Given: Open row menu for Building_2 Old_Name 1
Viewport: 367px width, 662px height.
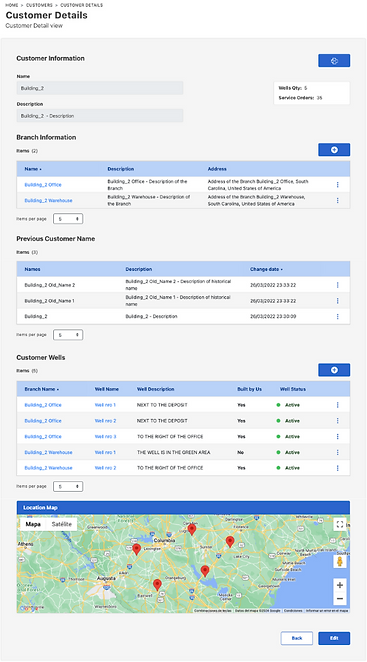Looking at the screenshot, I should [x=337, y=301].
